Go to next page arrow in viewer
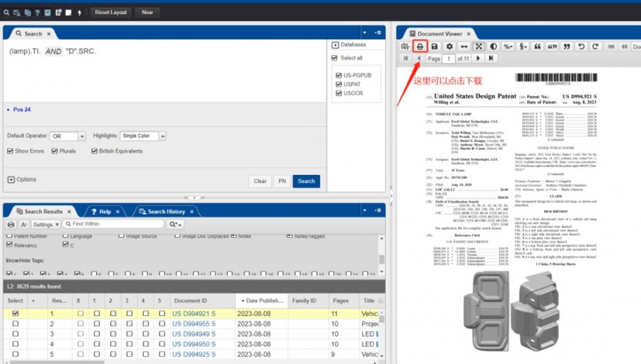Viewport: 641px width, 364px height. (478, 58)
